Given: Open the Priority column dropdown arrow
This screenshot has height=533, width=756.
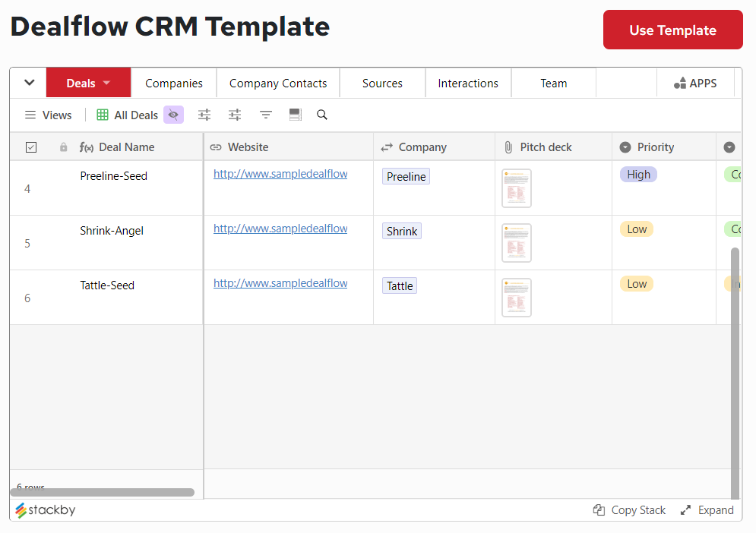Looking at the screenshot, I should click(623, 147).
